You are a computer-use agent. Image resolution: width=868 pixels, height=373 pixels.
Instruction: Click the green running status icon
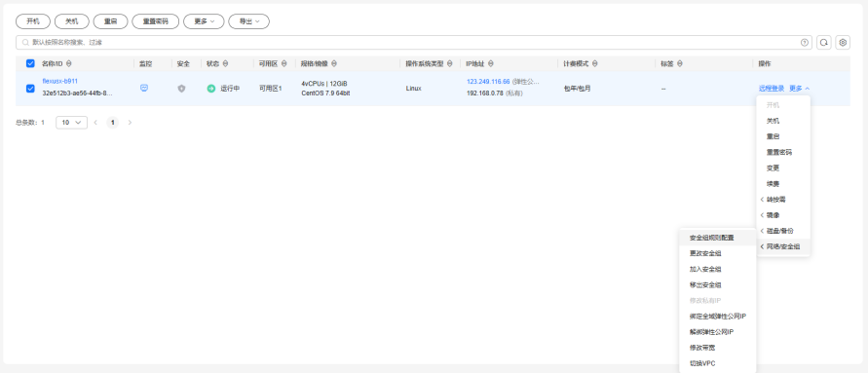click(x=210, y=89)
